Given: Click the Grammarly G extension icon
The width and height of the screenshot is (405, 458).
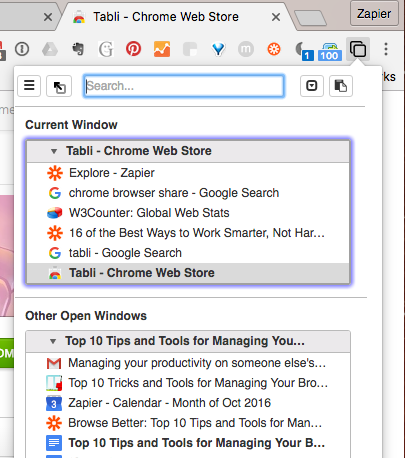Looking at the screenshot, I should click(106, 49).
